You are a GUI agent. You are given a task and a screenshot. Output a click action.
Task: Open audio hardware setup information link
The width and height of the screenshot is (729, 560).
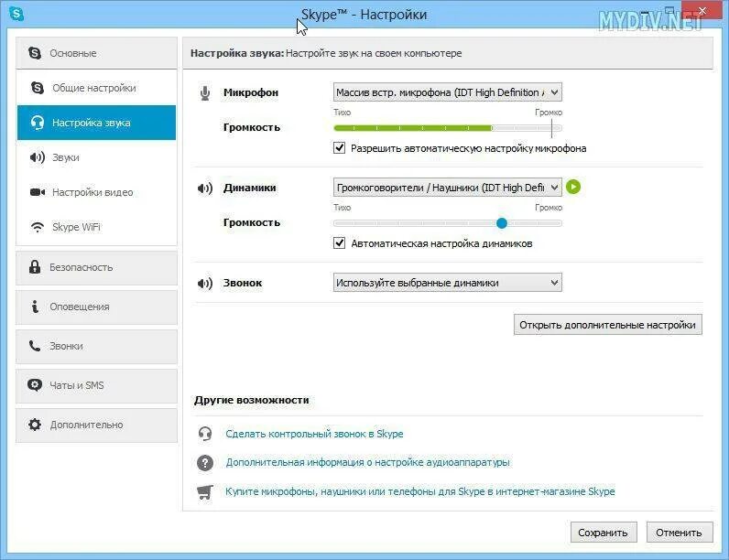[x=368, y=462]
